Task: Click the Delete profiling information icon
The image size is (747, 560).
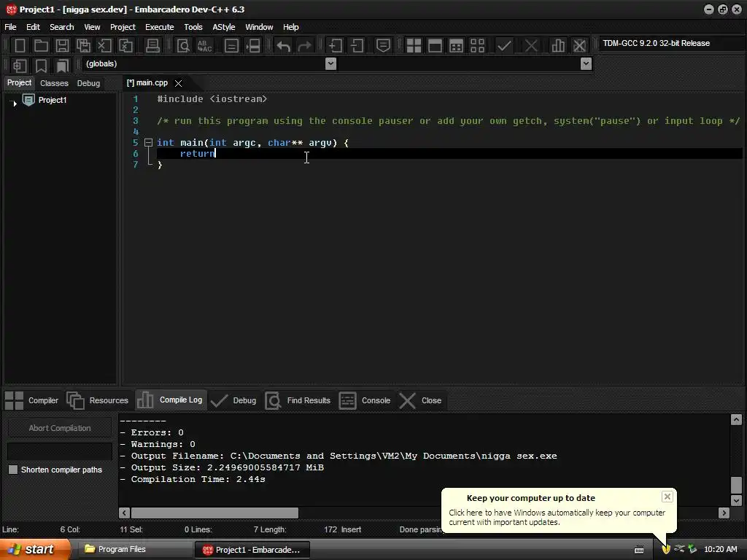Action: pos(579,46)
